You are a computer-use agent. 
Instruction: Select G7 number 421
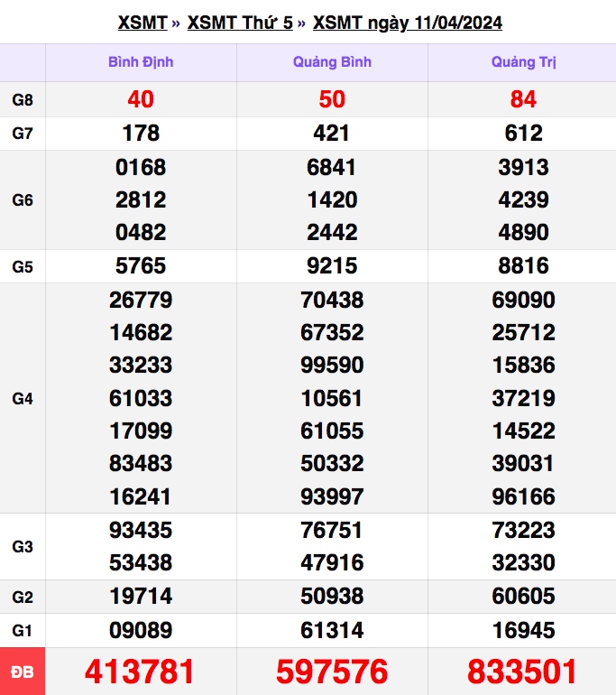pos(332,134)
